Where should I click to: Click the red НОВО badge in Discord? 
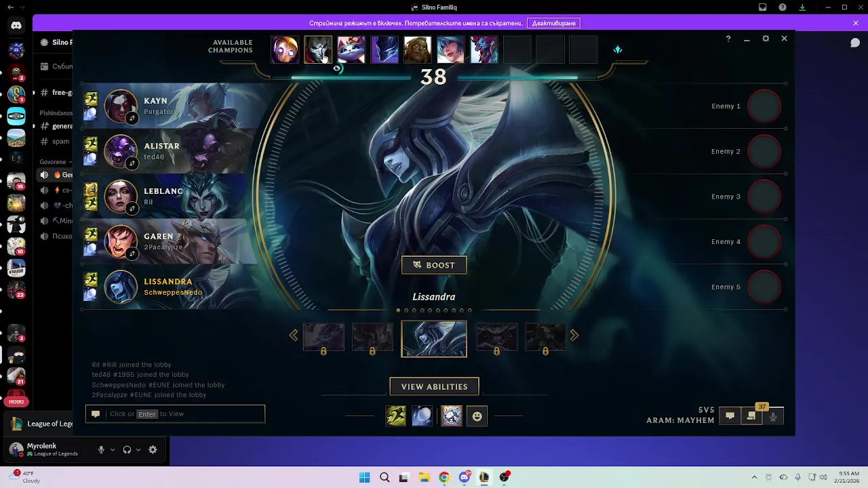click(x=16, y=402)
